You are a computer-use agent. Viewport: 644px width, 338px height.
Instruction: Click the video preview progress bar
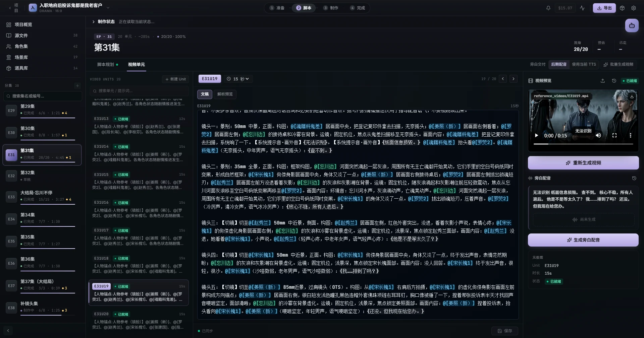click(583, 144)
